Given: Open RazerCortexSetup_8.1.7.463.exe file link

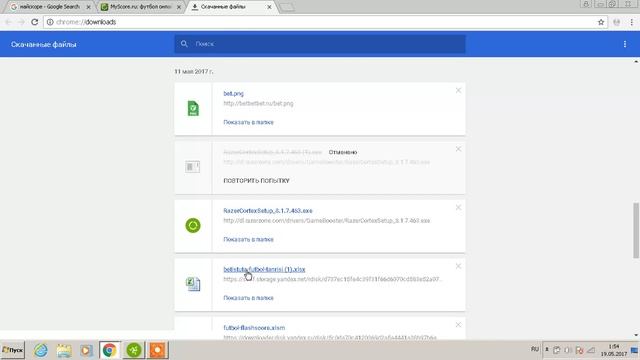Looking at the screenshot, I should pyautogui.click(x=268, y=211).
